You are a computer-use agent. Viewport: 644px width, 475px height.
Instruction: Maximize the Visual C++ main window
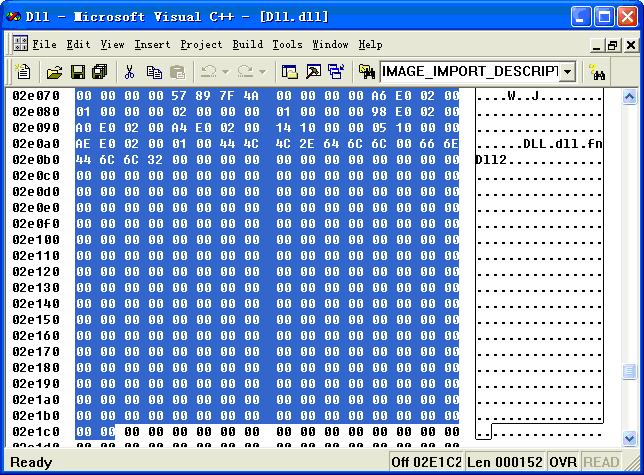604,17
